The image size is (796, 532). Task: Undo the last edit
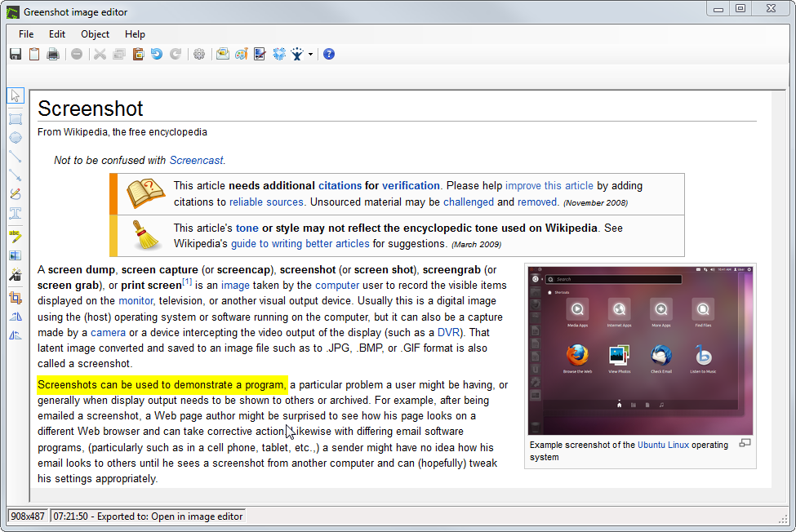point(156,53)
